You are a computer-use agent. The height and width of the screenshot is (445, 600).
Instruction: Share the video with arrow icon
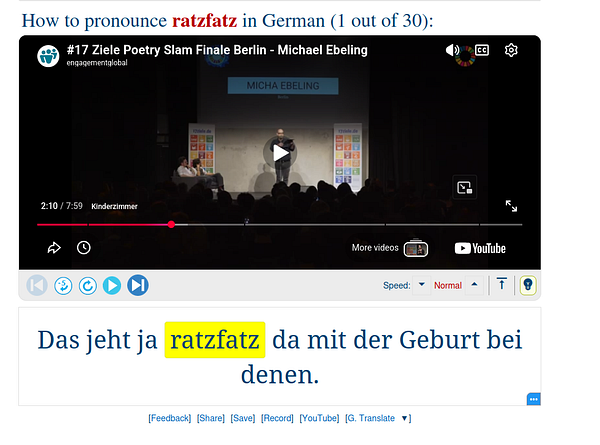(x=54, y=248)
